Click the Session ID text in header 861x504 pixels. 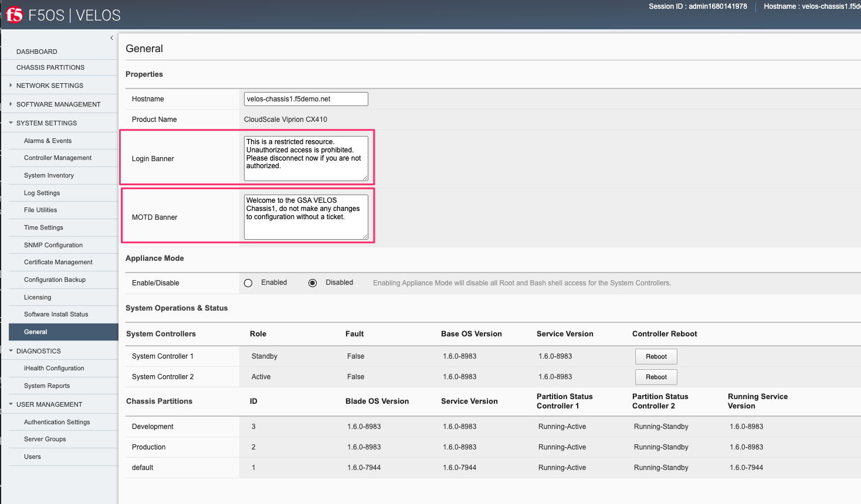tap(698, 6)
